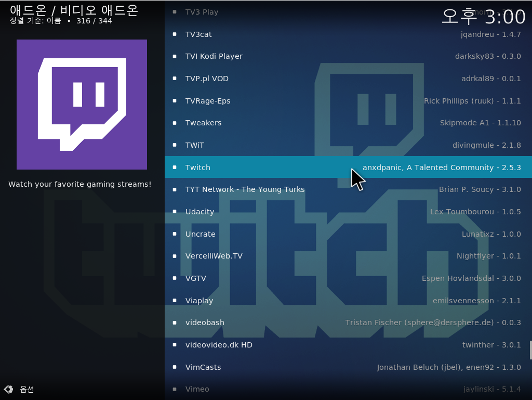Click the square icon beside videobash
532x400 pixels.
175,322
